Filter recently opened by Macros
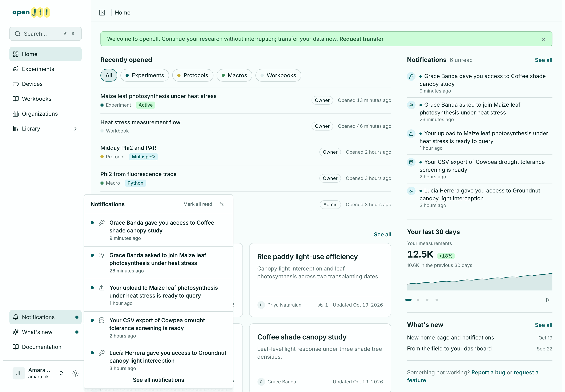Viewport: 565px width, 392px height. (234, 75)
